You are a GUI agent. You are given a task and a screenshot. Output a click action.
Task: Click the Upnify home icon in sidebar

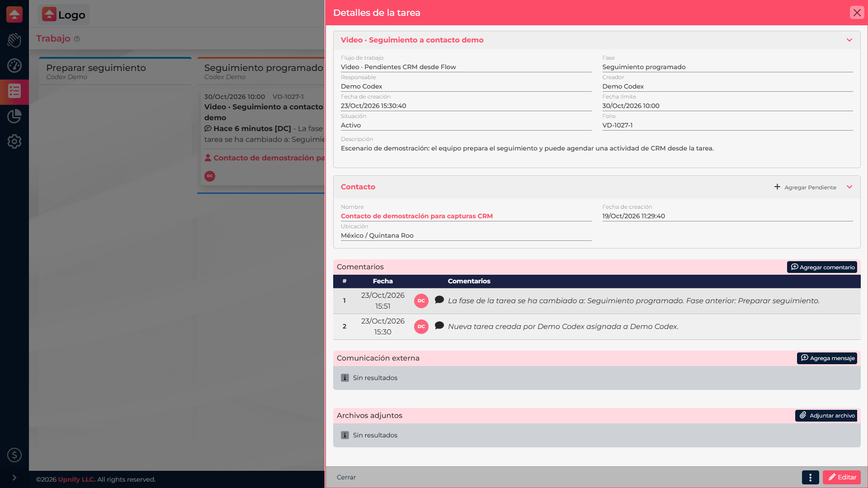pyautogui.click(x=14, y=14)
